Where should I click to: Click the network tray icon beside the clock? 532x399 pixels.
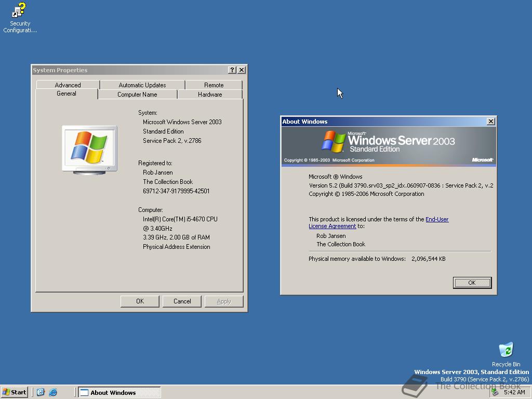(x=495, y=392)
